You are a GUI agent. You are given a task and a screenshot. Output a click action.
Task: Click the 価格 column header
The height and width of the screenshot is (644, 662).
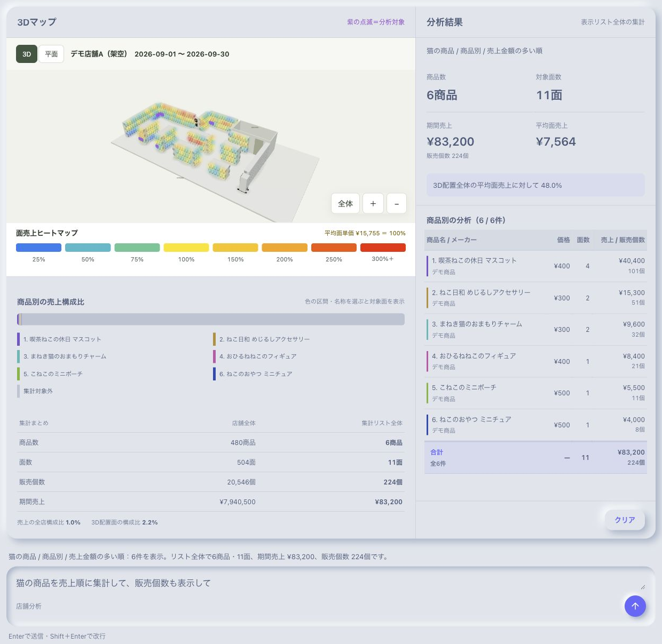[x=563, y=240]
